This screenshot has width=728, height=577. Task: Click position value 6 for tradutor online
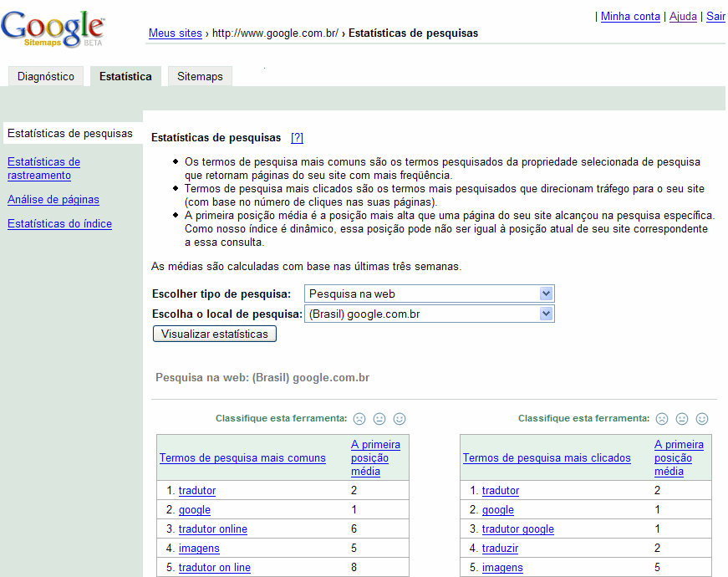(x=354, y=528)
